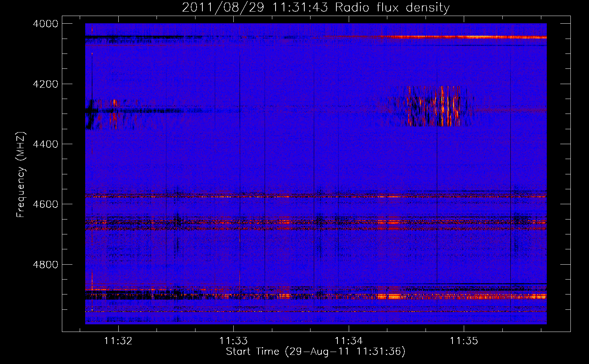Screen dimensions: 589x364
Task: Click the 4800 frequency tick label
Action: coord(46,264)
